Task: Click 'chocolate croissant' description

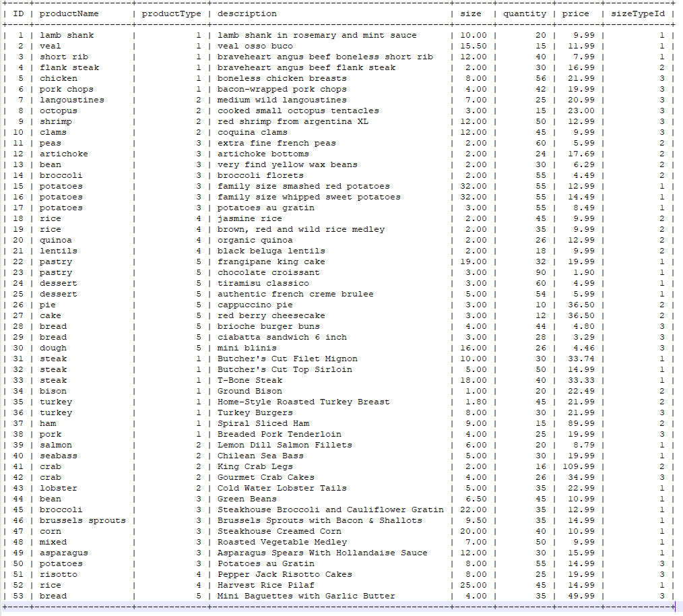Action: [x=268, y=272]
